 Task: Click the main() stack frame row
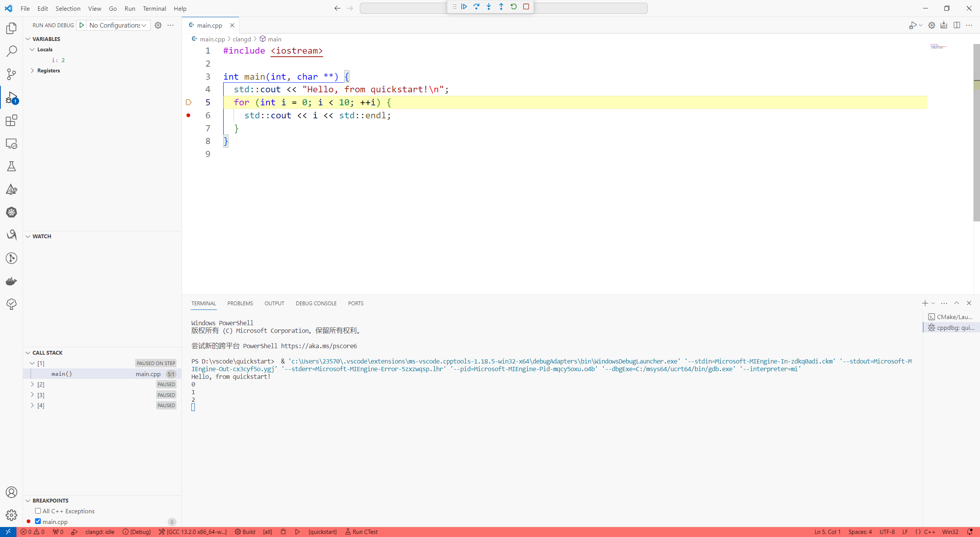102,374
